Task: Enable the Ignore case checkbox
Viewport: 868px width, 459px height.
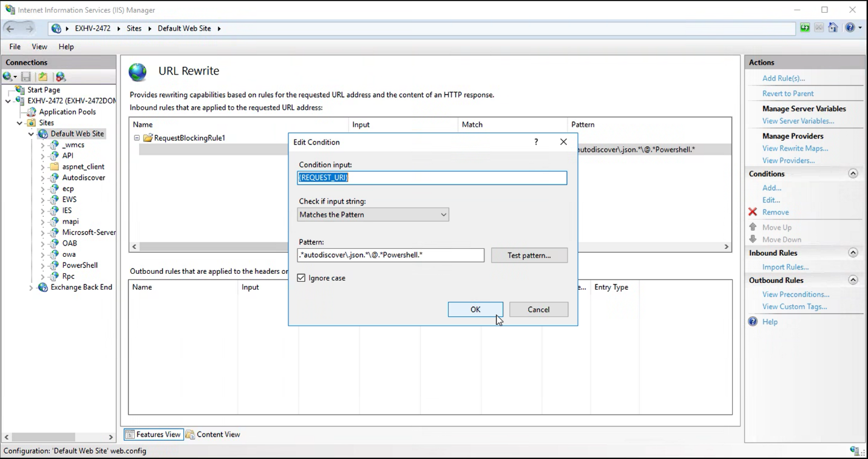Action: [301, 277]
